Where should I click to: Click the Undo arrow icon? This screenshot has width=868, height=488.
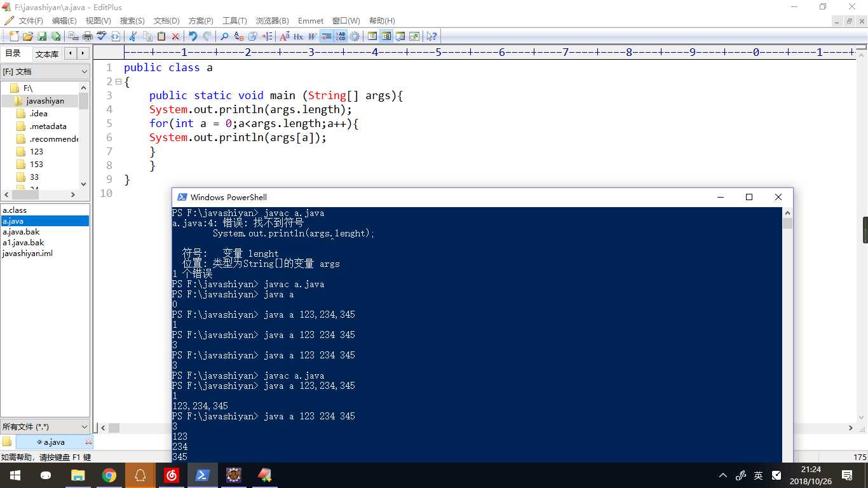(193, 36)
